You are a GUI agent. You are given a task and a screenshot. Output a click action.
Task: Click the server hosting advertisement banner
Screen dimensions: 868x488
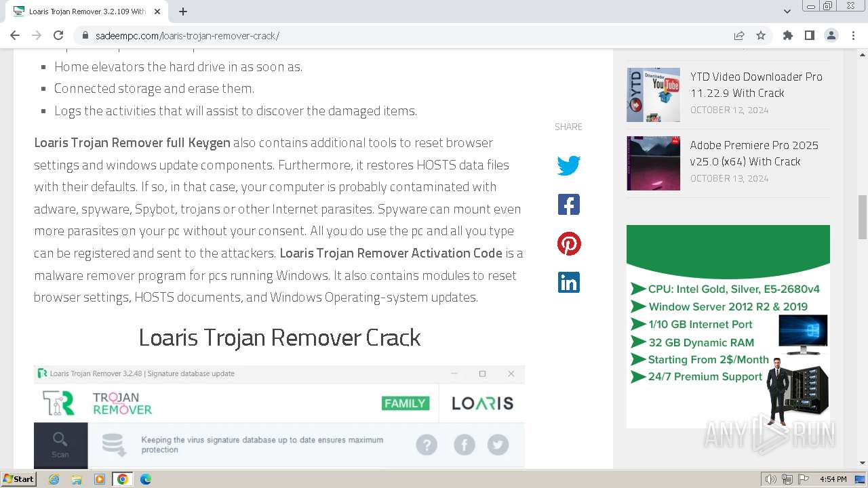coord(728,326)
